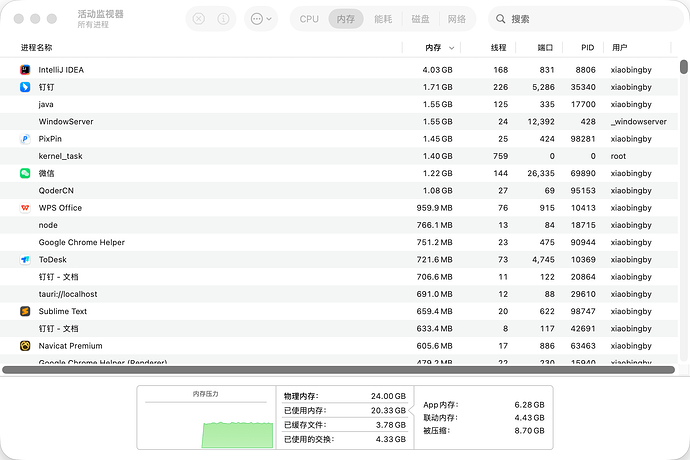Toggle sort arrow on 内存 column
This screenshot has height=460, width=690.
coord(451,48)
